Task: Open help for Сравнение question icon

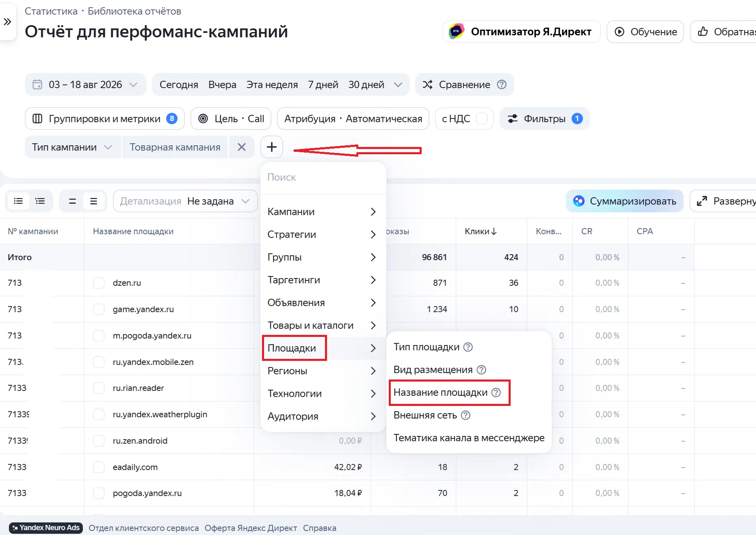Action: point(502,84)
